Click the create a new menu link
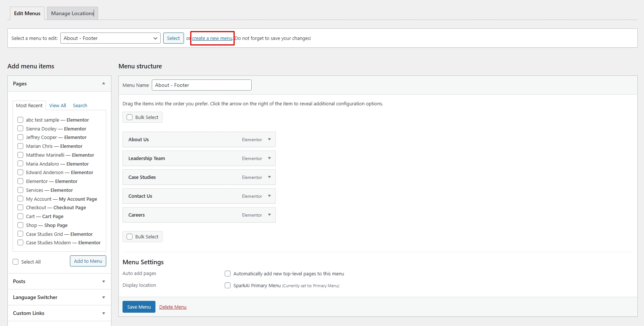Image resolution: width=644 pixels, height=326 pixels. point(212,38)
